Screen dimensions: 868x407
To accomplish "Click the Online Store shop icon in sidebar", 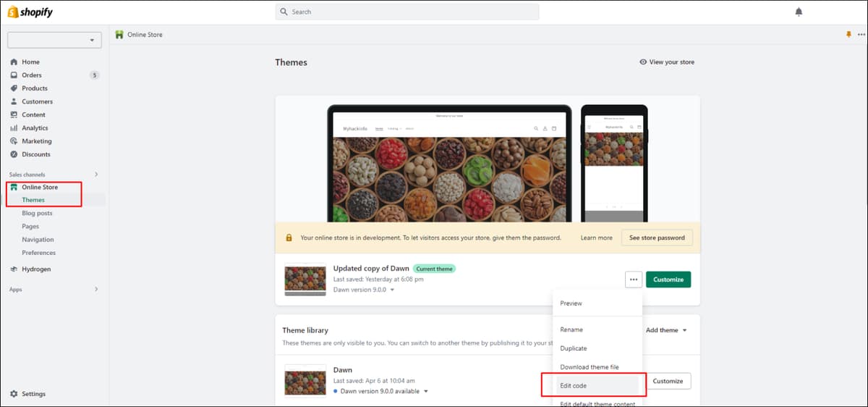I will pyautogui.click(x=14, y=187).
